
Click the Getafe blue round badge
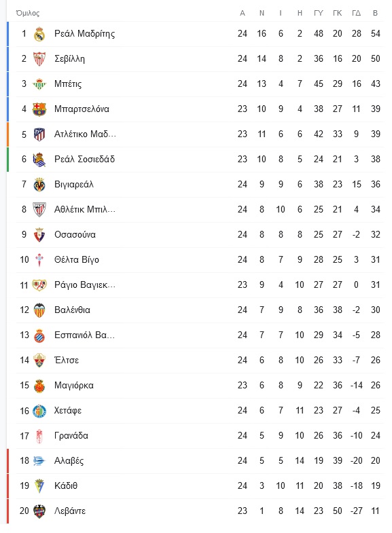coord(39,411)
